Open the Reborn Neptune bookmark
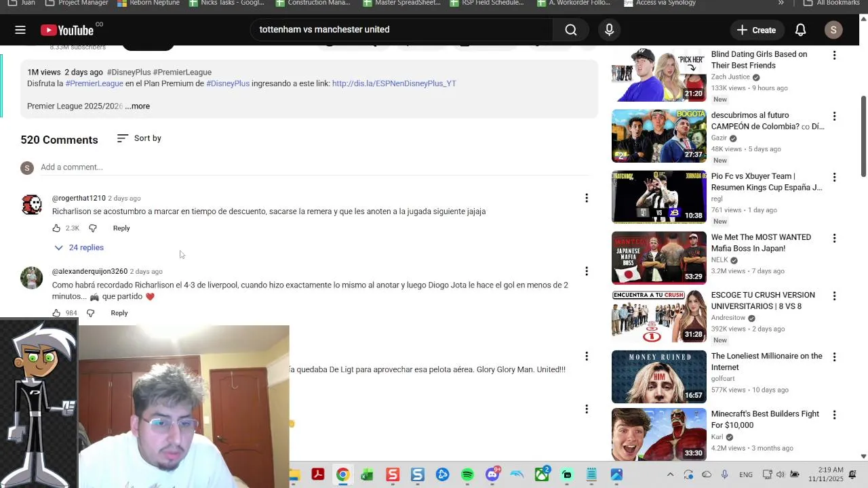Screen dimensions: 868x488 click(149, 3)
